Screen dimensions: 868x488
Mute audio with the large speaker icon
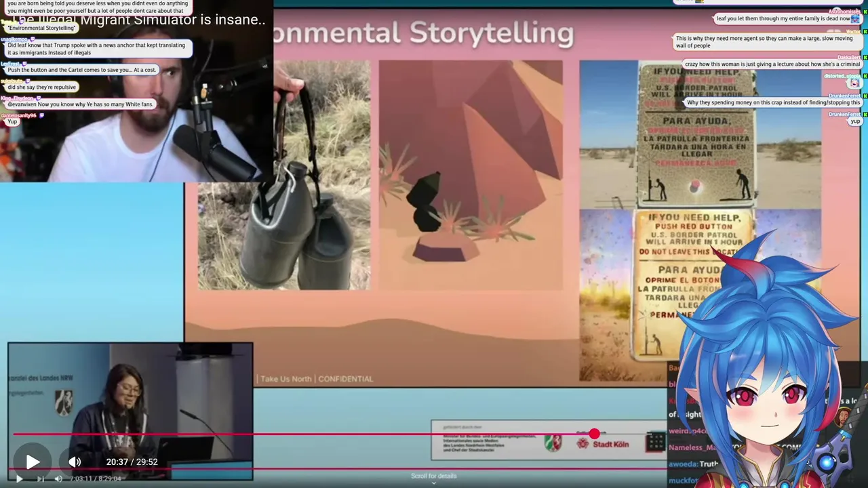[x=74, y=462]
